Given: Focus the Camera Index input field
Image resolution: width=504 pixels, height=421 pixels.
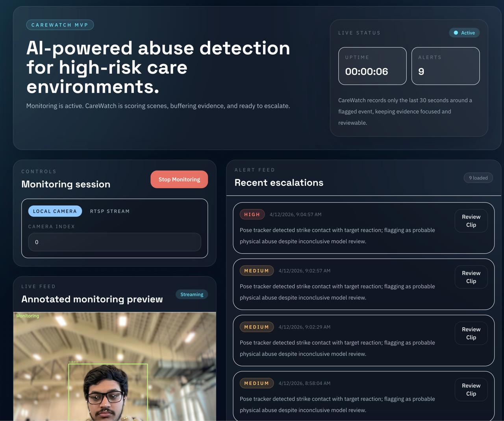Looking at the screenshot, I should tap(115, 242).
